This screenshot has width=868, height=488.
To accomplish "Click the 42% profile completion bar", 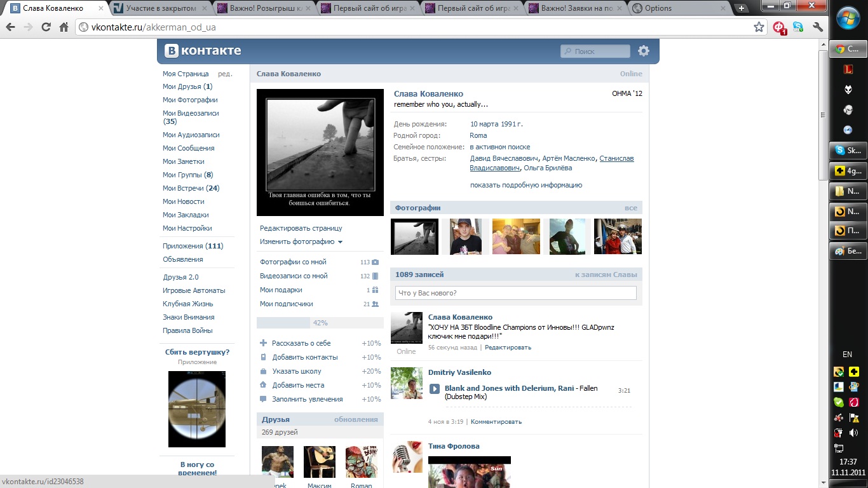I will pos(301,323).
